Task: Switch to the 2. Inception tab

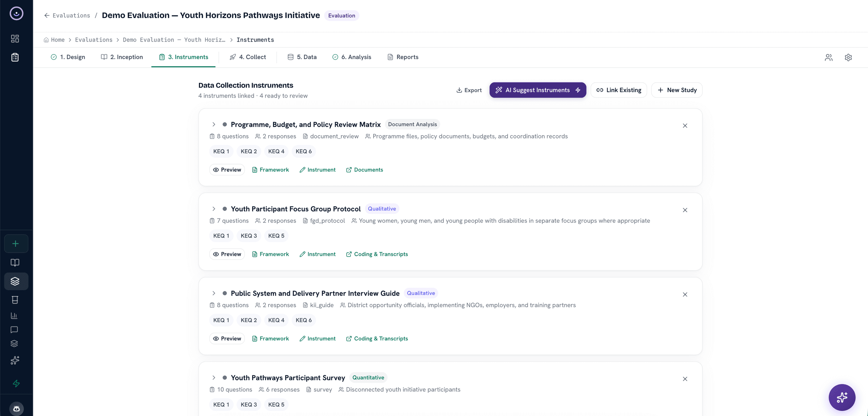Action: (122, 57)
